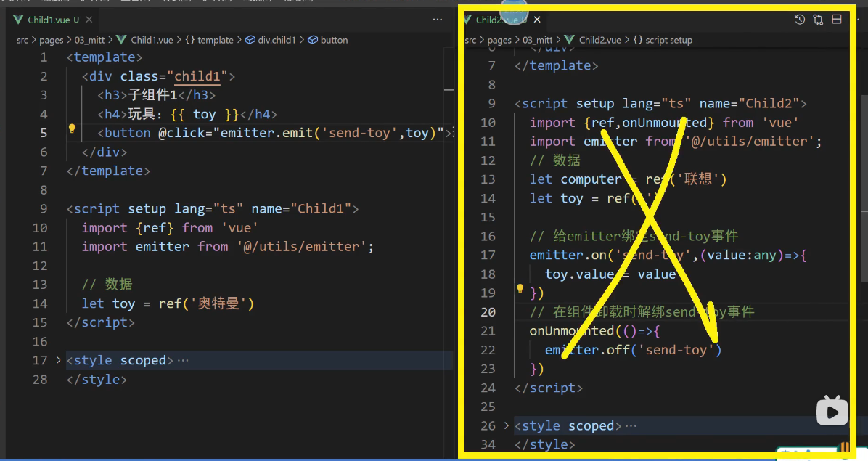
Task: Open file history timeline icon in right editor
Action: point(799,20)
